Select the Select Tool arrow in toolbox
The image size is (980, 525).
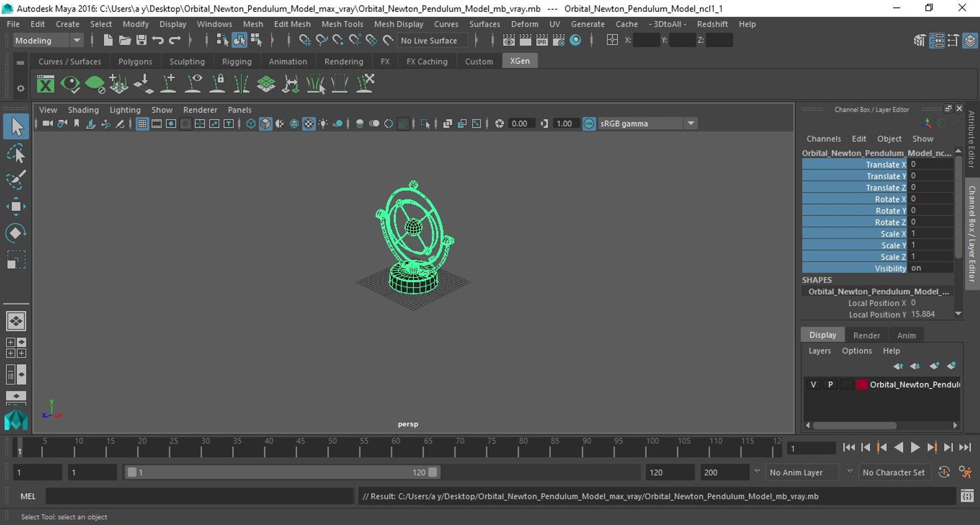click(16, 127)
